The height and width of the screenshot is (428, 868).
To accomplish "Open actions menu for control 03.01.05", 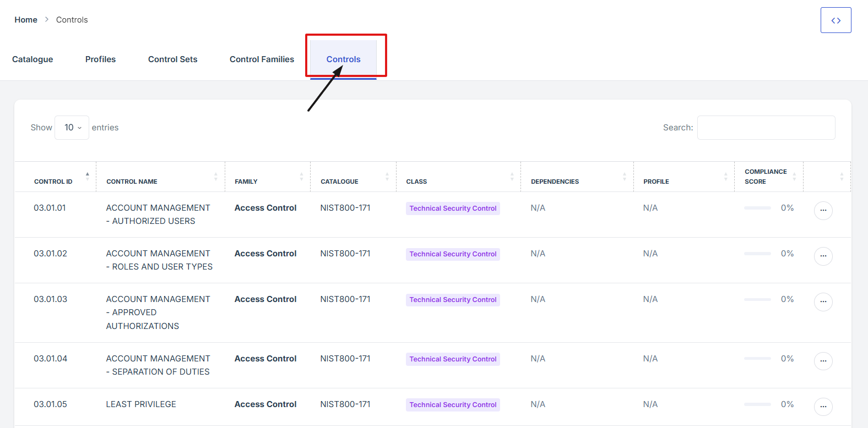I will (x=823, y=407).
